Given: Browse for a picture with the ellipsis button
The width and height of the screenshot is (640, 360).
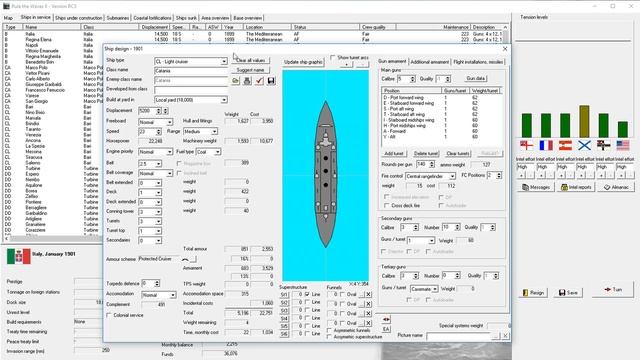Looking at the screenshot, I should click(x=496, y=336).
